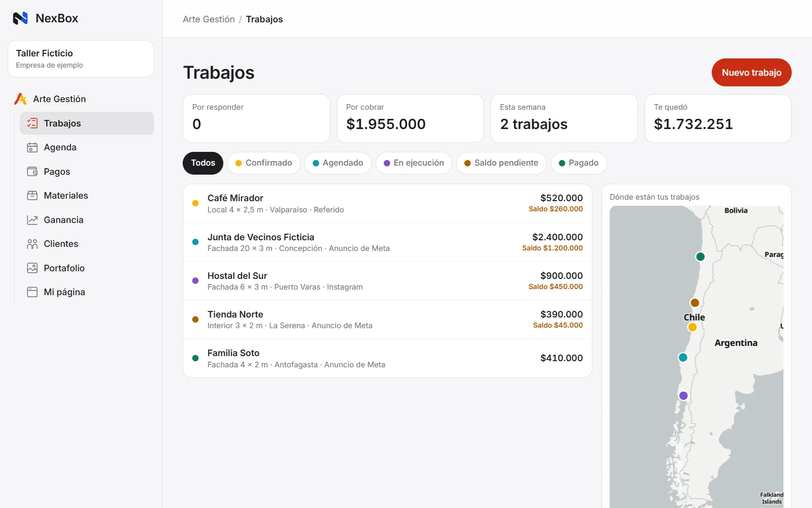Click the purple map marker on map
The width and height of the screenshot is (812, 508).
coord(684,396)
